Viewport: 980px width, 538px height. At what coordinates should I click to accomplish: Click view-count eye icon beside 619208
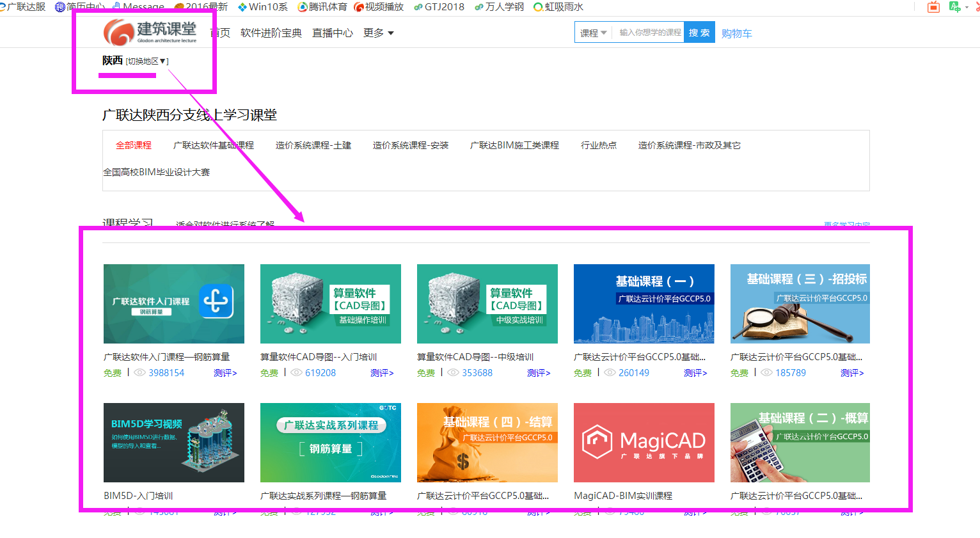(296, 372)
